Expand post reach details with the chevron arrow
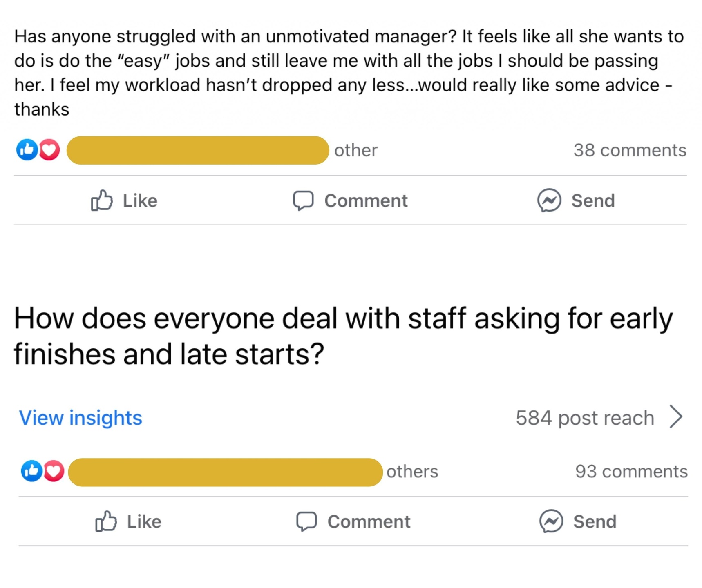Image resolution: width=702 pixels, height=588 pixels. coord(676,417)
